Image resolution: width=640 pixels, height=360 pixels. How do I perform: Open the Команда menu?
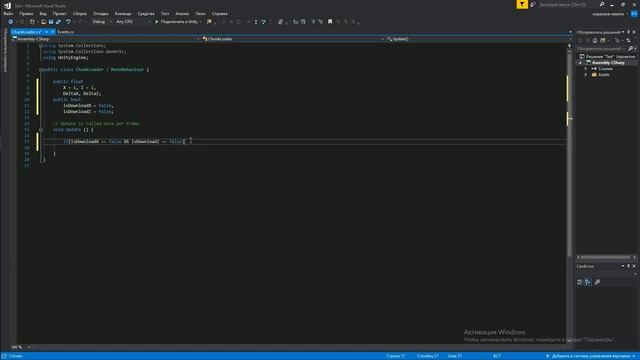coord(123,13)
